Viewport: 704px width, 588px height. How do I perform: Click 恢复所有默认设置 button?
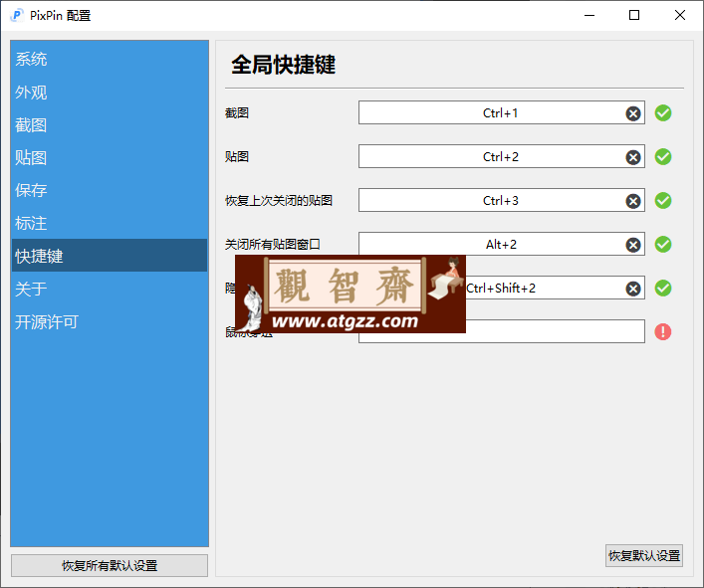point(110,565)
